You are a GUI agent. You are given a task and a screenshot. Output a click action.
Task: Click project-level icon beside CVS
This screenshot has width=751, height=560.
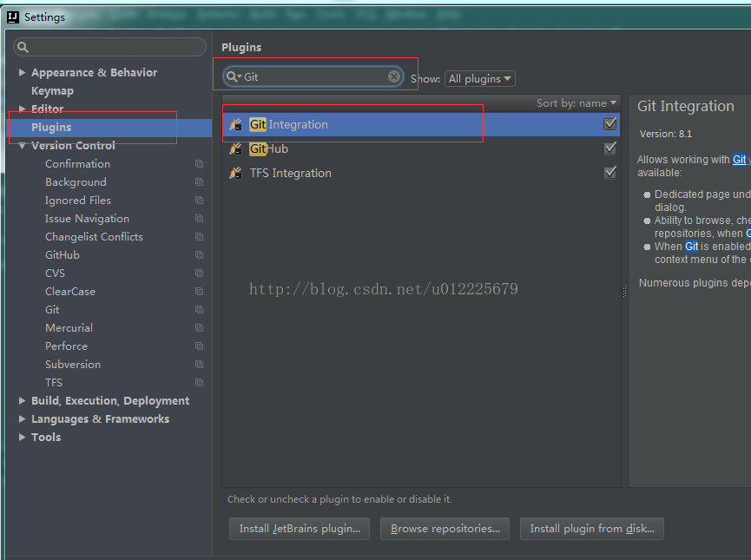(x=199, y=273)
